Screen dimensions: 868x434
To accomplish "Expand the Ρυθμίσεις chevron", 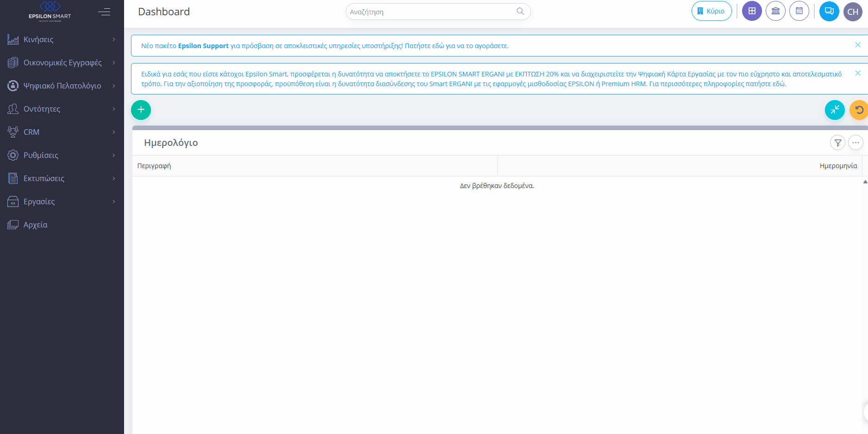I will 114,155.
